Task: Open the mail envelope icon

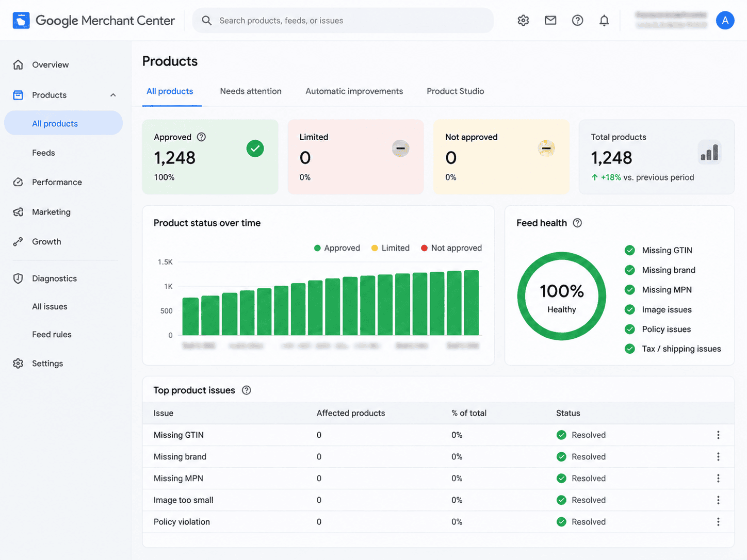Action: point(550,21)
